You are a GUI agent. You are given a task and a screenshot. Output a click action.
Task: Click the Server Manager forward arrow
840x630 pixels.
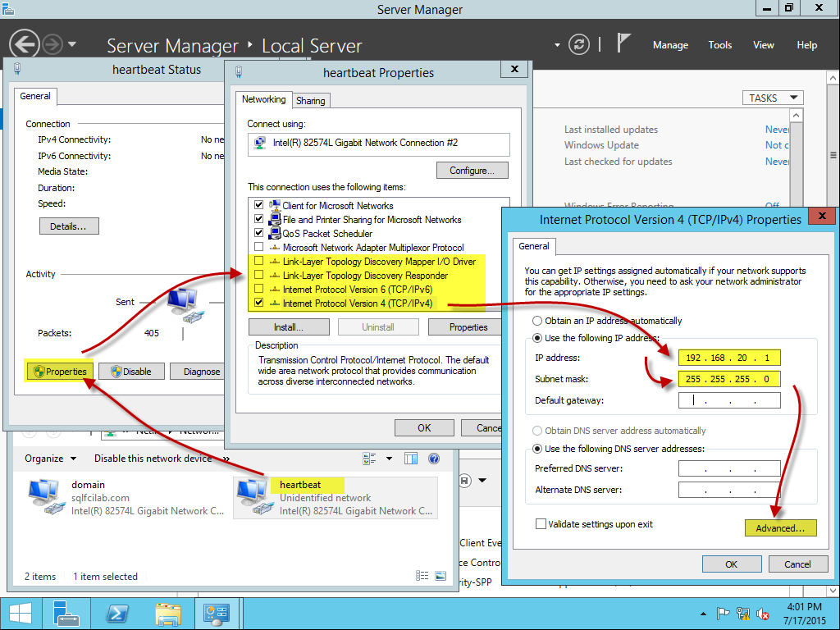coord(52,44)
